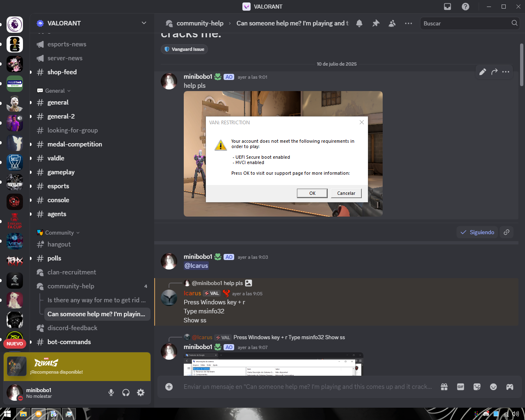
Task: Open Windows Start menu
Action: pos(7,414)
